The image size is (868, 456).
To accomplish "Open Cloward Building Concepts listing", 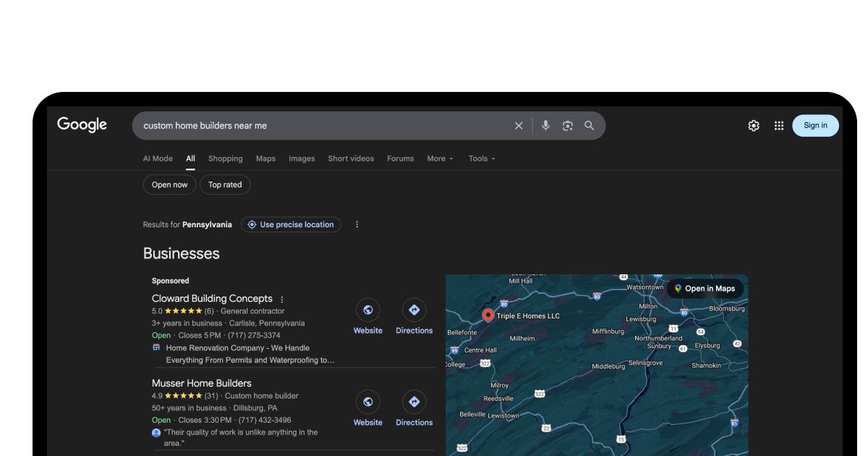I will pos(212,298).
